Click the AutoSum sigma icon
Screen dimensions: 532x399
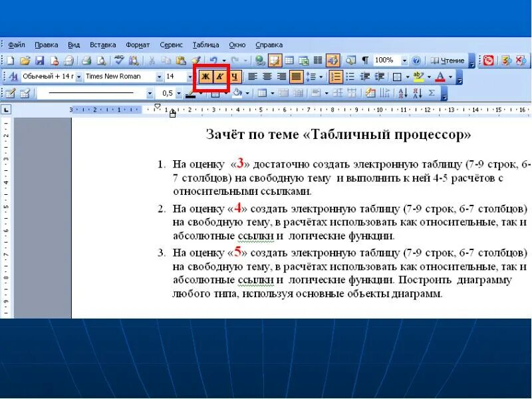point(432,93)
